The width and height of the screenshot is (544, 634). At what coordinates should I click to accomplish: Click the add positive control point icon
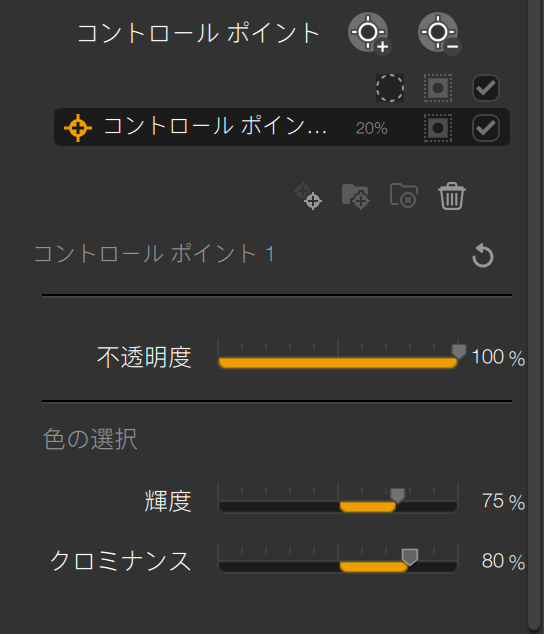[369, 33]
